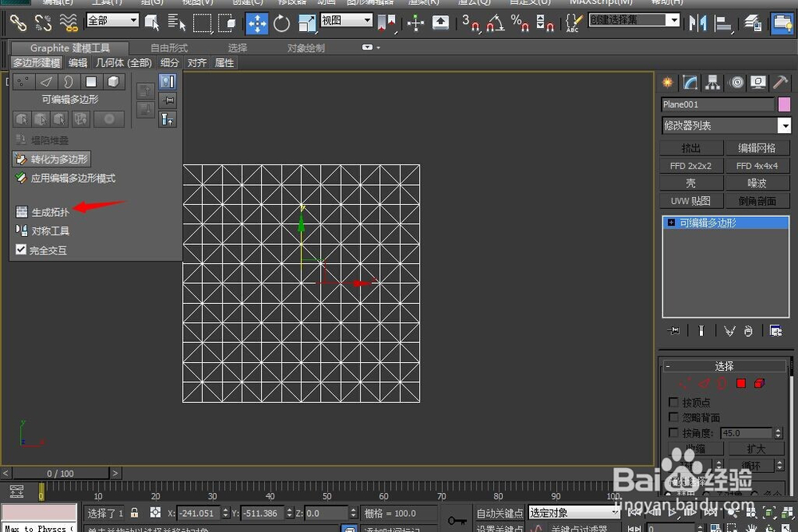This screenshot has width=798, height=532.
Task: Switch to the Modify panel tab
Action: (690, 82)
